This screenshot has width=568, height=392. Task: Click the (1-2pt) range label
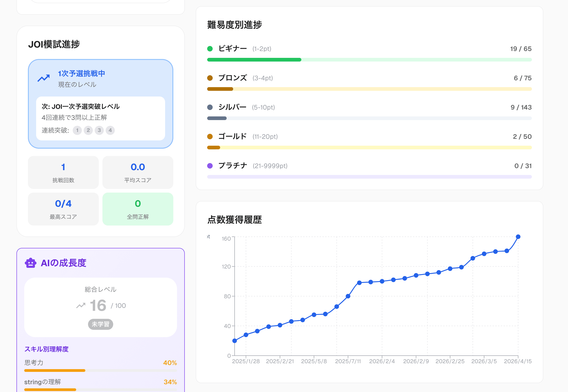point(262,49)
